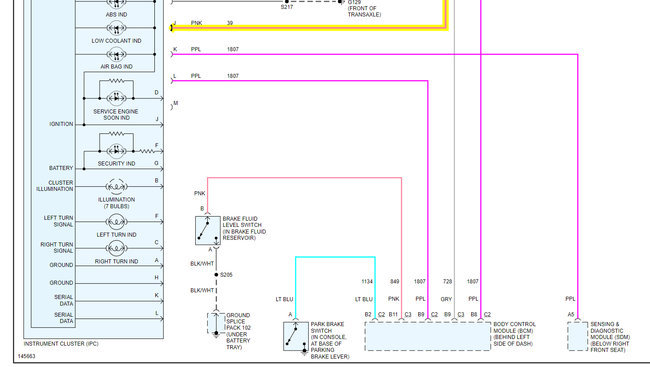Click the ground splice pack 102 symbol
This screenshot has height=367, width=650.
(216, 323)
